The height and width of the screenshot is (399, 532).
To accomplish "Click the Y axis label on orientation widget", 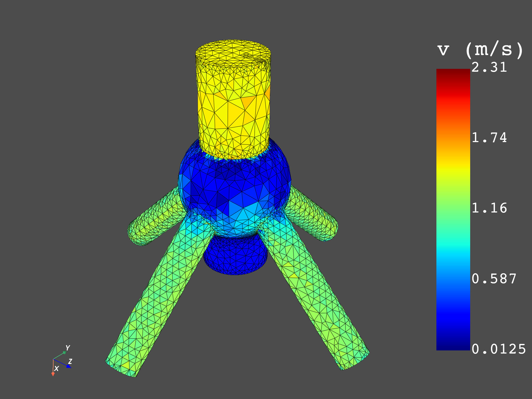I will click(x=68, y=348).
